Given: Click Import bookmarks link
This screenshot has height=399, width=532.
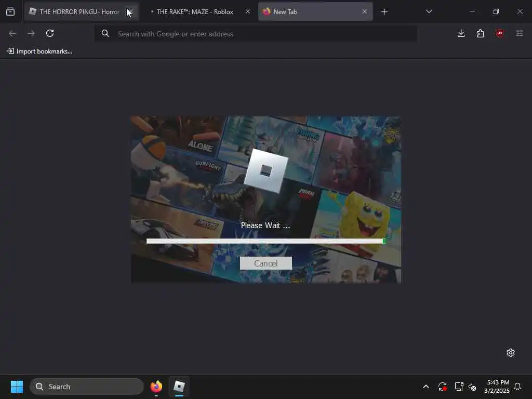Looking at the screenshot, I should click(x=39, y=51).
